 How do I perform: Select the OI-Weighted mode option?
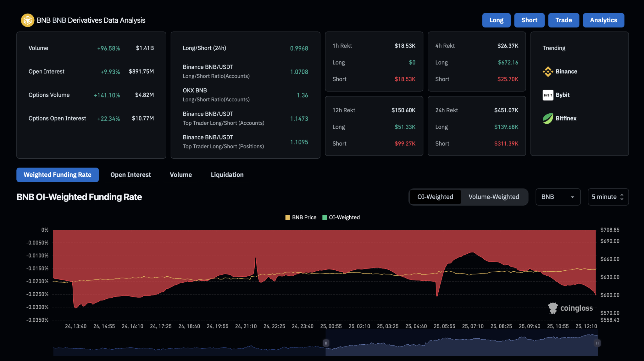point(435,197)
